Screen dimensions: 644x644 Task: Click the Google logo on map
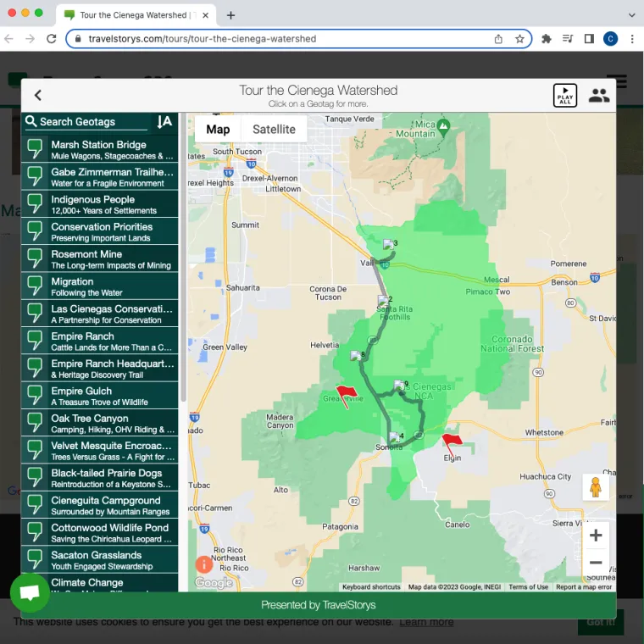214,582
